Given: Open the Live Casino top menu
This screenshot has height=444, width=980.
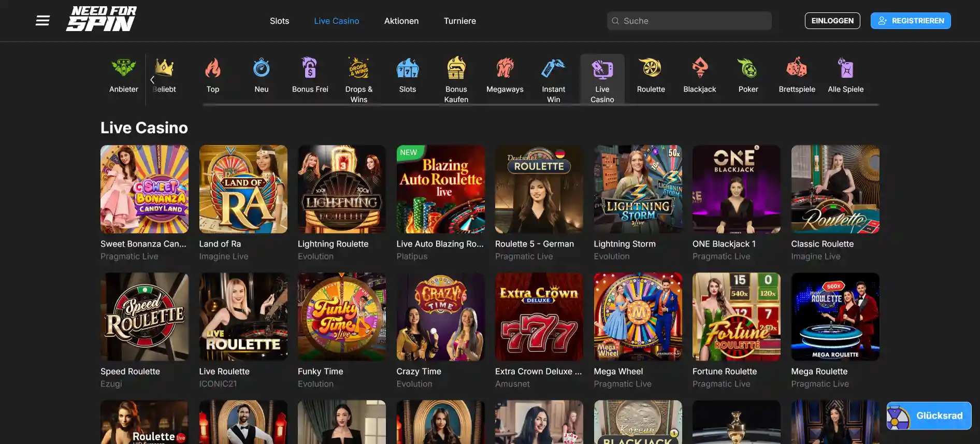Looking at the screenshot, I should point(337,21).
